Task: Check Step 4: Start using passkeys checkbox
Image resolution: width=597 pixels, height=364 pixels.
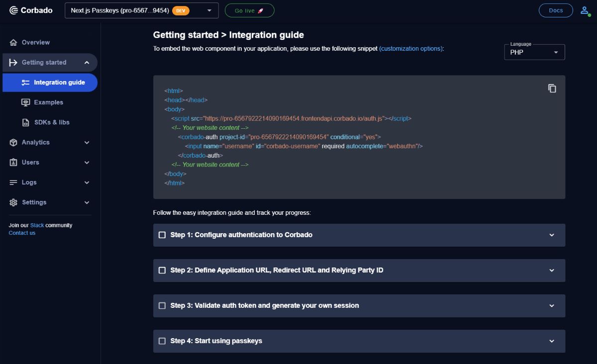Action: coord(162,341)
